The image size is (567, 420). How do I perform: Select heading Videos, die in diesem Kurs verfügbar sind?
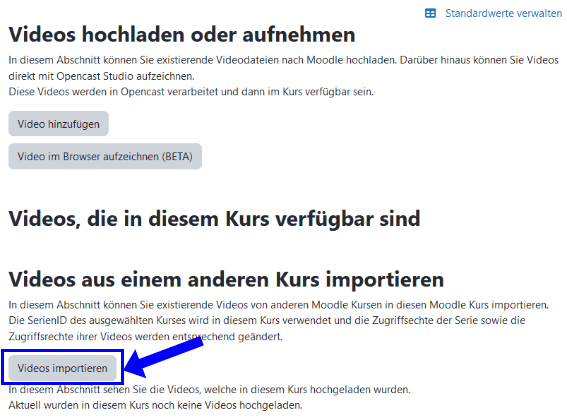coord(214,219)
